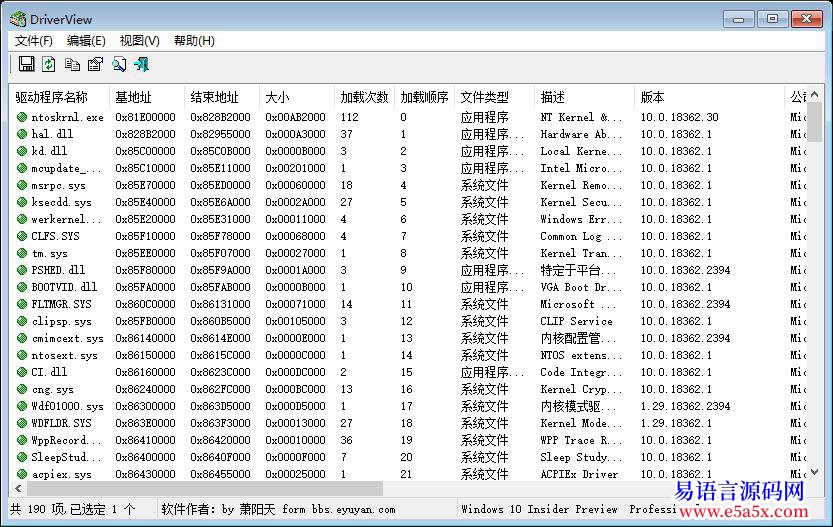
Task: Sort by 结束地址 column header
Action: (x=222, y=97)
